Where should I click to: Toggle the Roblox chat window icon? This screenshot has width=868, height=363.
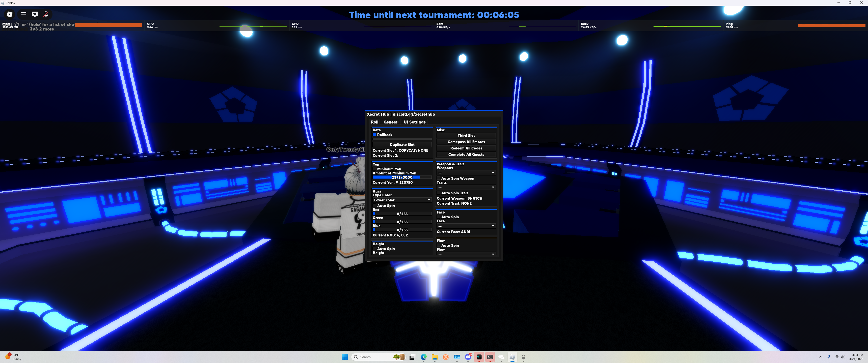[35, 14]
